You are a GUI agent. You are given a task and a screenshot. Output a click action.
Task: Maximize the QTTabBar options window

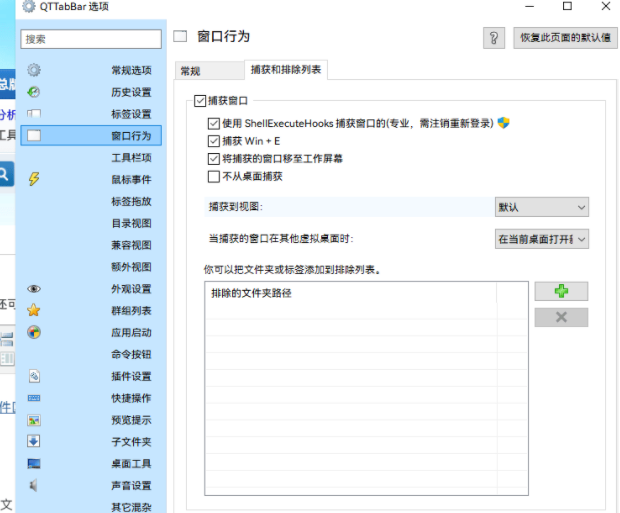(567, 6)
